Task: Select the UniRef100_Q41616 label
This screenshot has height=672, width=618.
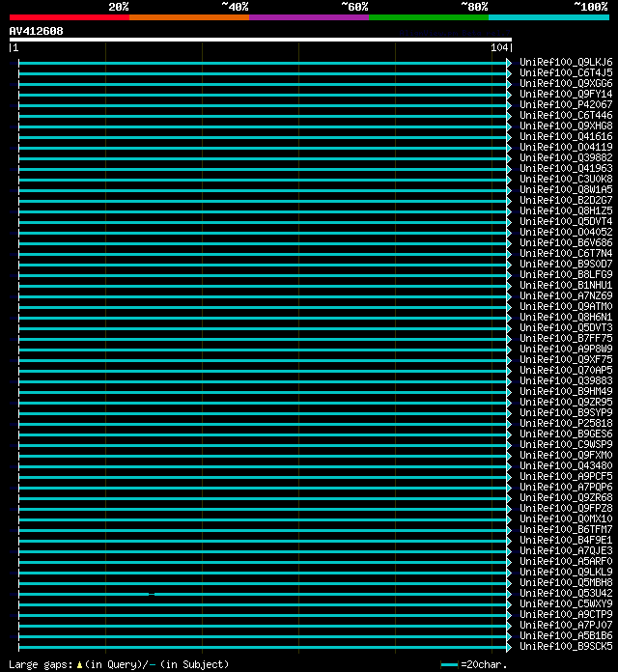Action: (566, 137)
